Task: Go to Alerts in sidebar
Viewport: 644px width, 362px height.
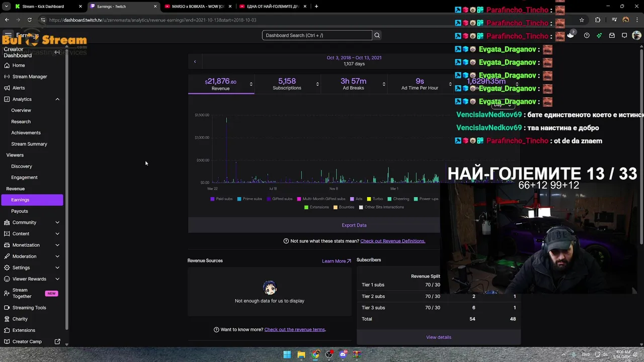Action: (19, 88)
